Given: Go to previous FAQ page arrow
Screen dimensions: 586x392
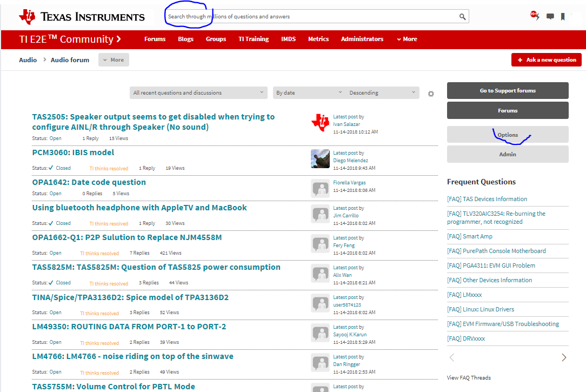Looking at the screenshot, I should [452, 357].
